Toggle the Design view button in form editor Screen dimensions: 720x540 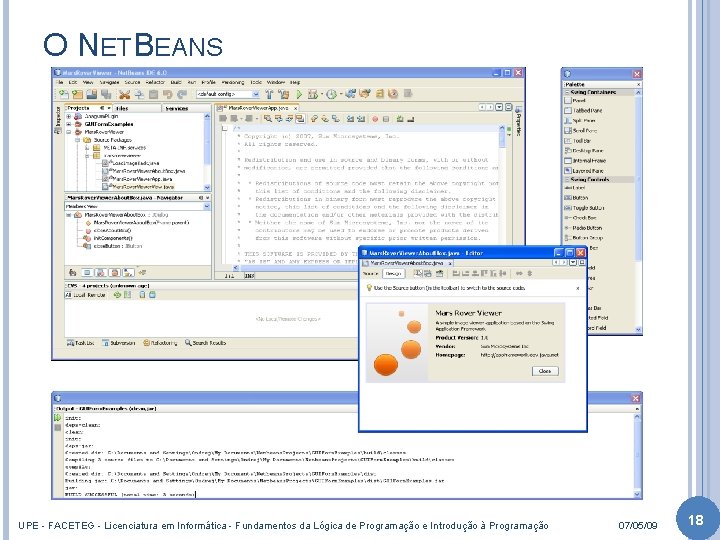[x=394, y=273]
